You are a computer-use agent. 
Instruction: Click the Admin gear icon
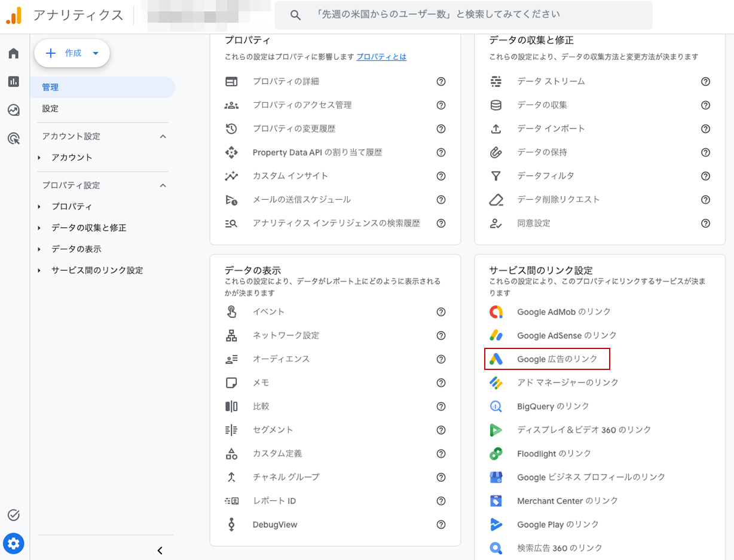click(14, 543)
